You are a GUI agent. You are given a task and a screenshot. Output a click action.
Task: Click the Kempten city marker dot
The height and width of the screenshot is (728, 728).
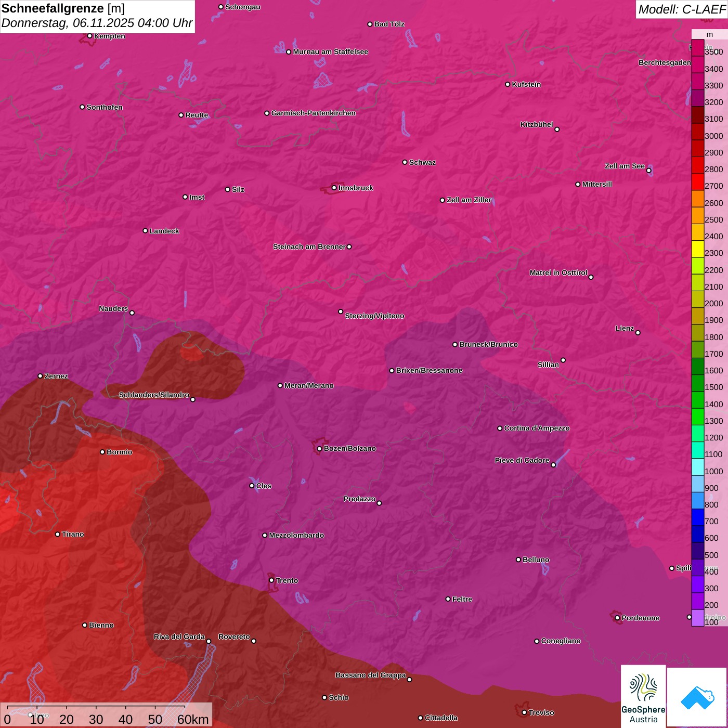(x=89, y=36)
